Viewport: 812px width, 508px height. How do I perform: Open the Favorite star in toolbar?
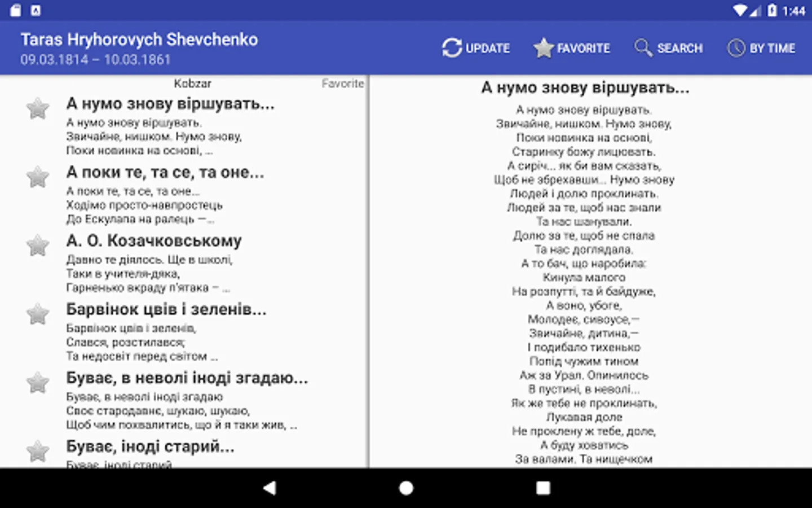pos(544,48)
